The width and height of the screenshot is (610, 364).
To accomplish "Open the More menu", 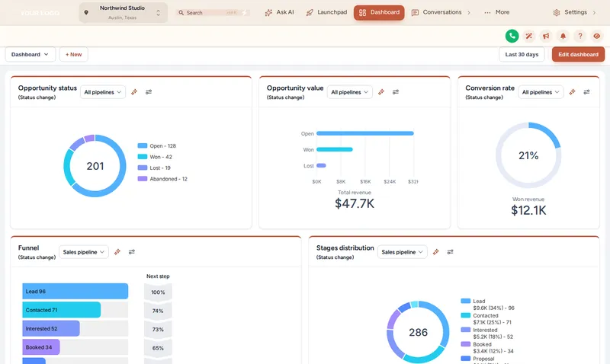I will coord(497,12).
